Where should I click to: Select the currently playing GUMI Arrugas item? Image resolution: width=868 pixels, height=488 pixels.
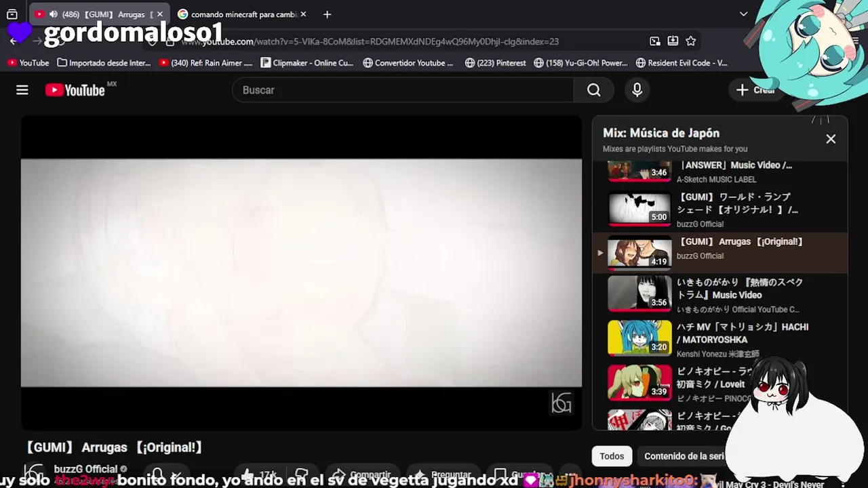[720, 253]
